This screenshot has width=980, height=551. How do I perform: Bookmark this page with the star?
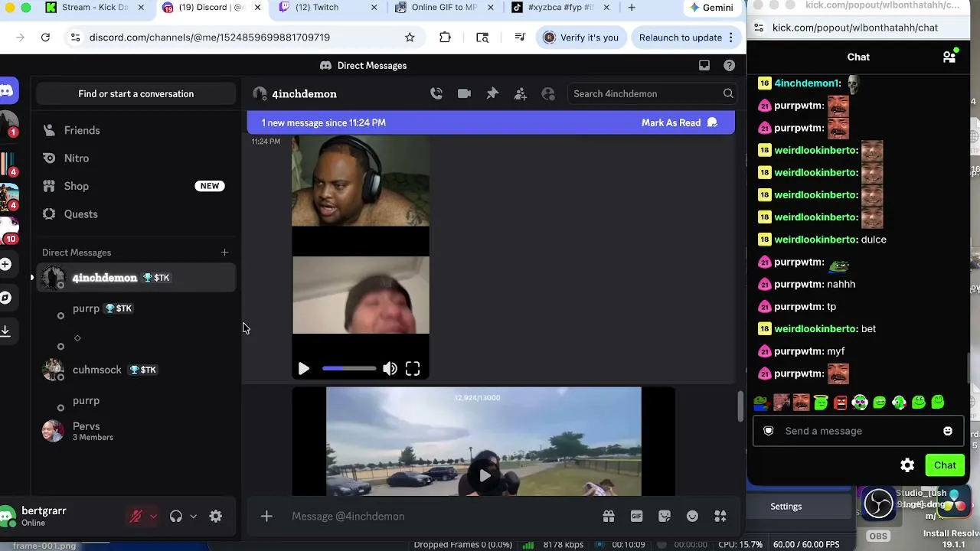[410, 37]
